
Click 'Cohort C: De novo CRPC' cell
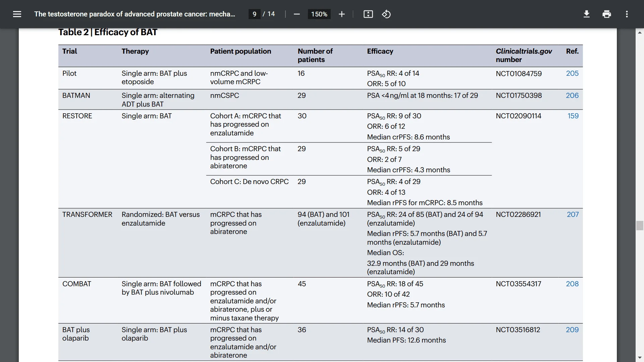click(249, 182)
